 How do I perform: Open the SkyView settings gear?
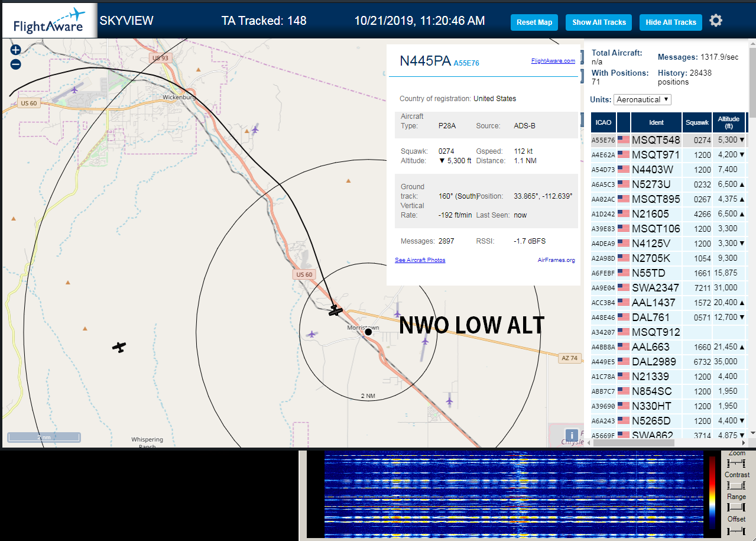click(x=716, y=21)
